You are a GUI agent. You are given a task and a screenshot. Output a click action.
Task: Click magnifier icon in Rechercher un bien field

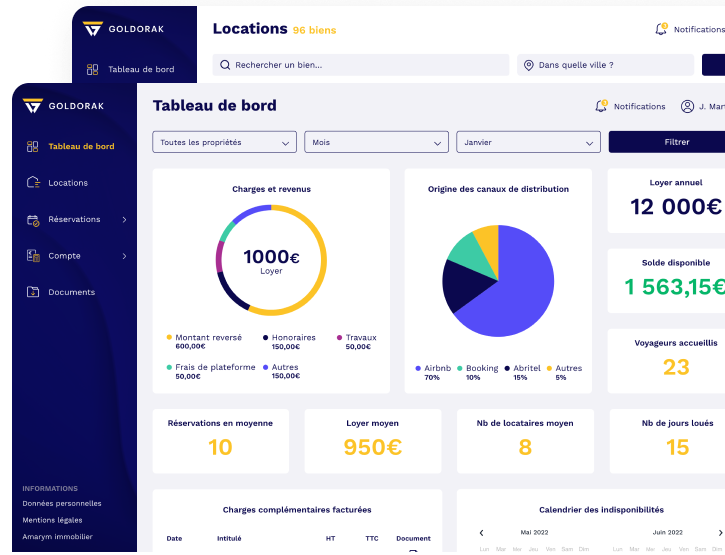tap(225, 65)
